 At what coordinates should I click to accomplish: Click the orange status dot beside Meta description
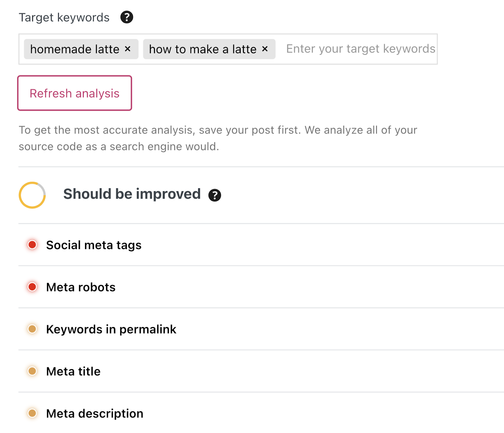click(32, 414)
